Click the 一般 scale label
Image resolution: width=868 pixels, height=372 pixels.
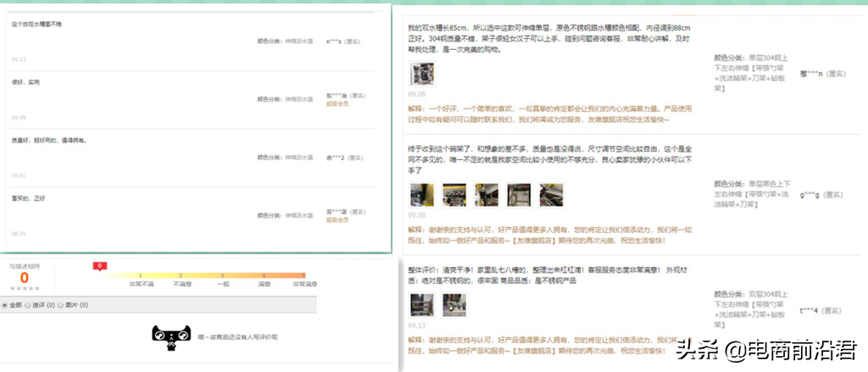coord(223,284)
